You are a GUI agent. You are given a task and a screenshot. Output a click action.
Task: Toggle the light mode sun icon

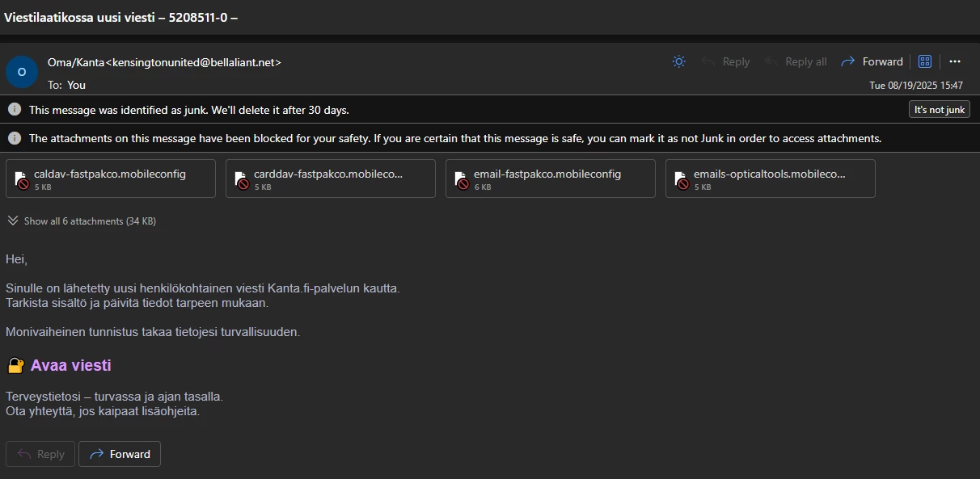pyautogui.click(x=678, y=61)
